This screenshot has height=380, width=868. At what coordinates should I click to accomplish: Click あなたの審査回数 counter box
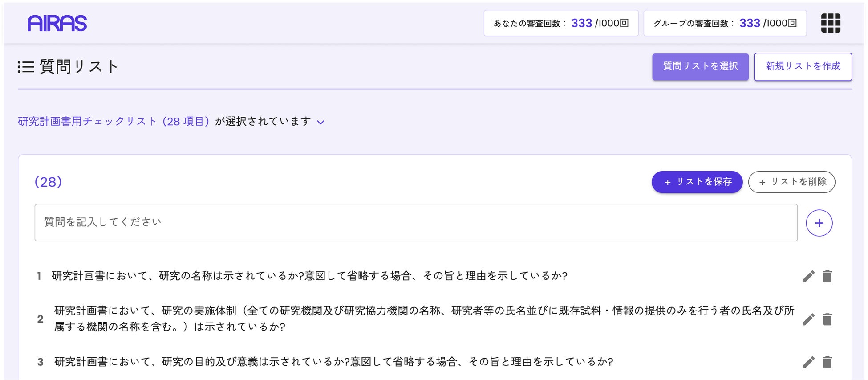click(x=561, y=23)
